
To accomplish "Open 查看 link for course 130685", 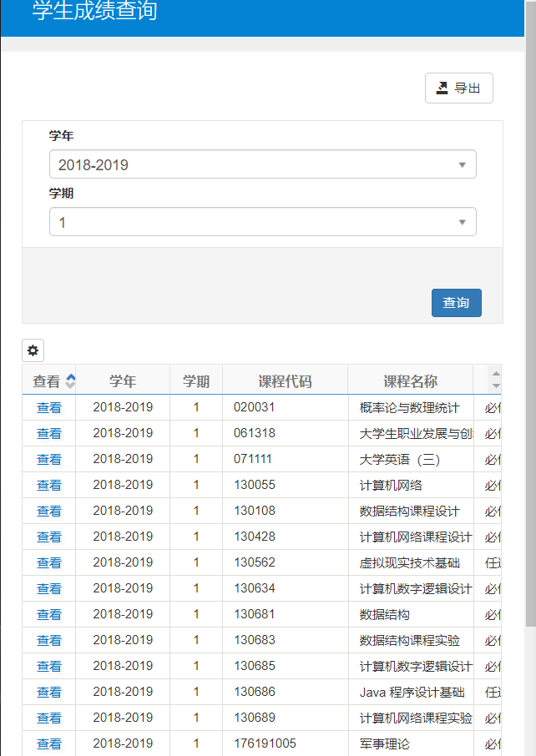I will tap(49, 667).
